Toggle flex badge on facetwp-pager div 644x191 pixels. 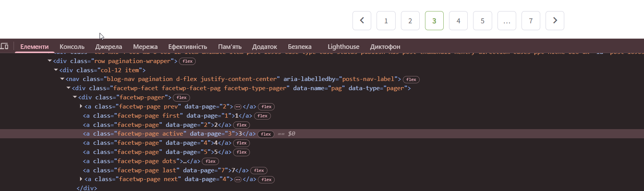click(x=182, y=98)
